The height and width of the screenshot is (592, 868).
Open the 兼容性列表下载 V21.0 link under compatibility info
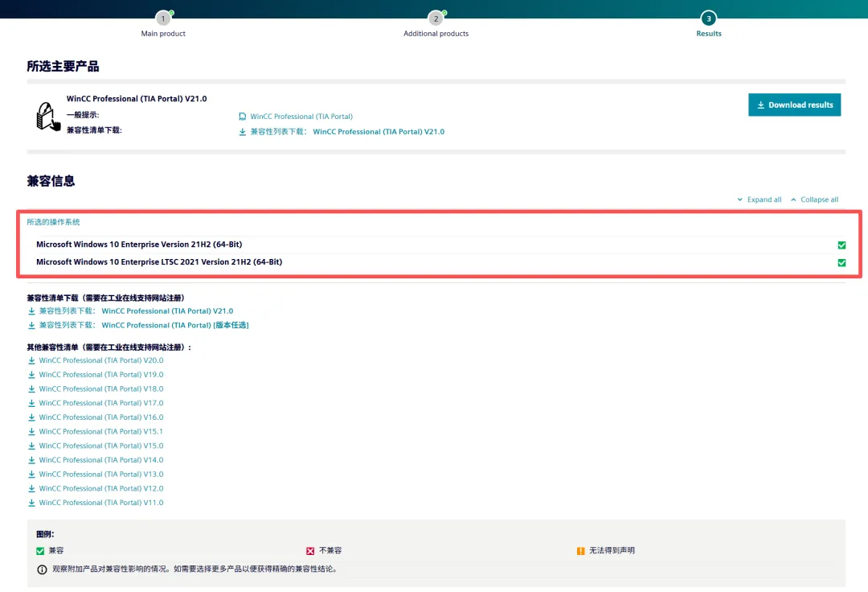click(x=136, y=311)
